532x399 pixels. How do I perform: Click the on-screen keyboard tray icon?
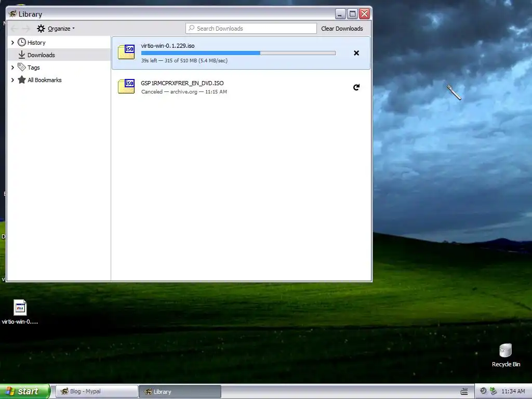click(x=464, y=392)
